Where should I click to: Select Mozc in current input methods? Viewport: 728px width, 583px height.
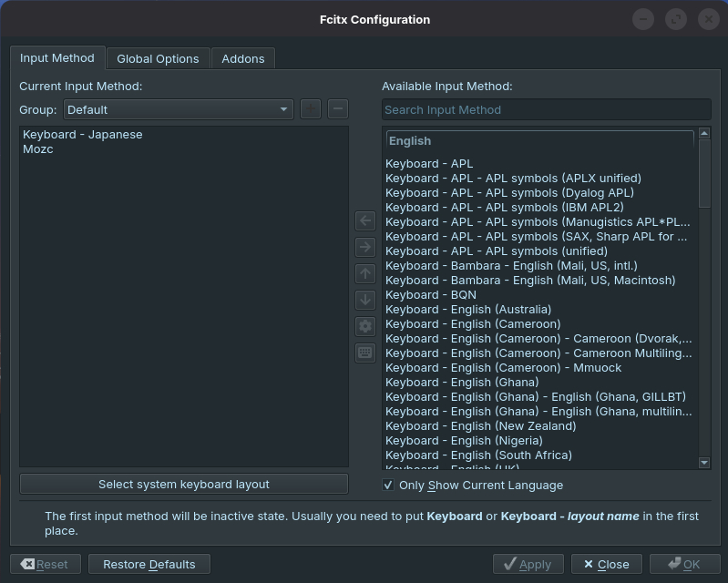(x=38, y=149)
